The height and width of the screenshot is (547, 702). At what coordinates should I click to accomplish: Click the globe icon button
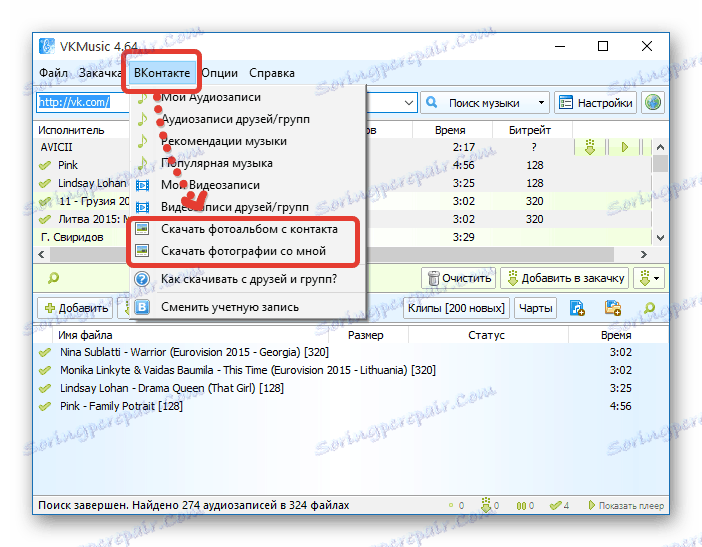653,103
